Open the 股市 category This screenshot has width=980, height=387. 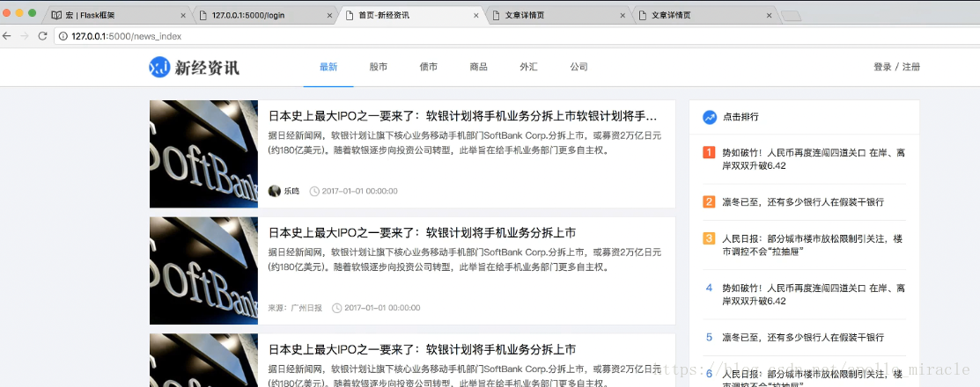coord(378,68)
